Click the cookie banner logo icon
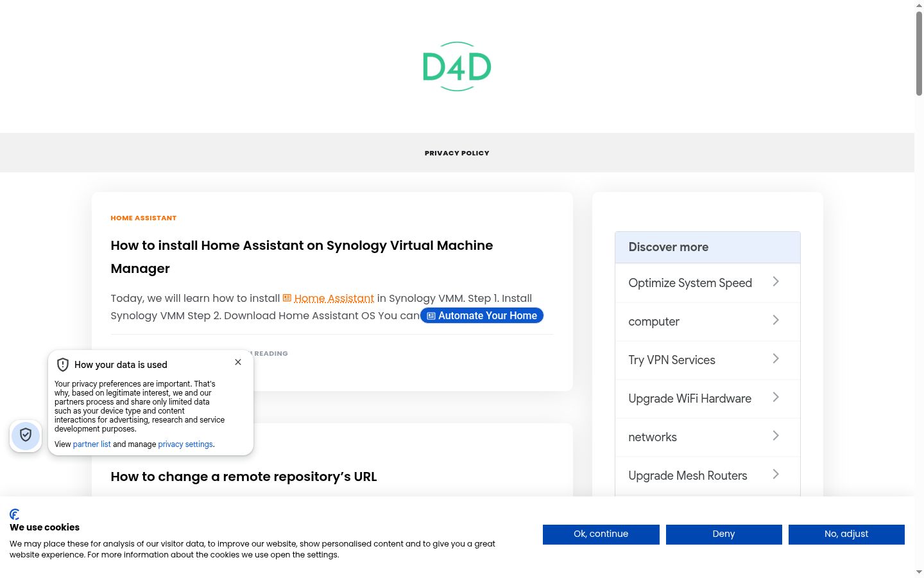924x578 pixels. pos(15,514)
